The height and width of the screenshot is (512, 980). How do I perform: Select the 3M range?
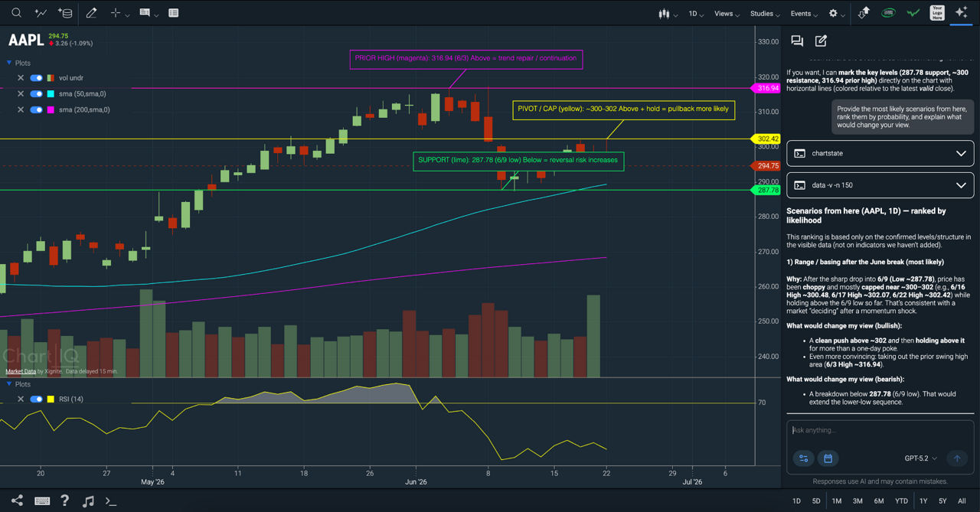point(857,501)
